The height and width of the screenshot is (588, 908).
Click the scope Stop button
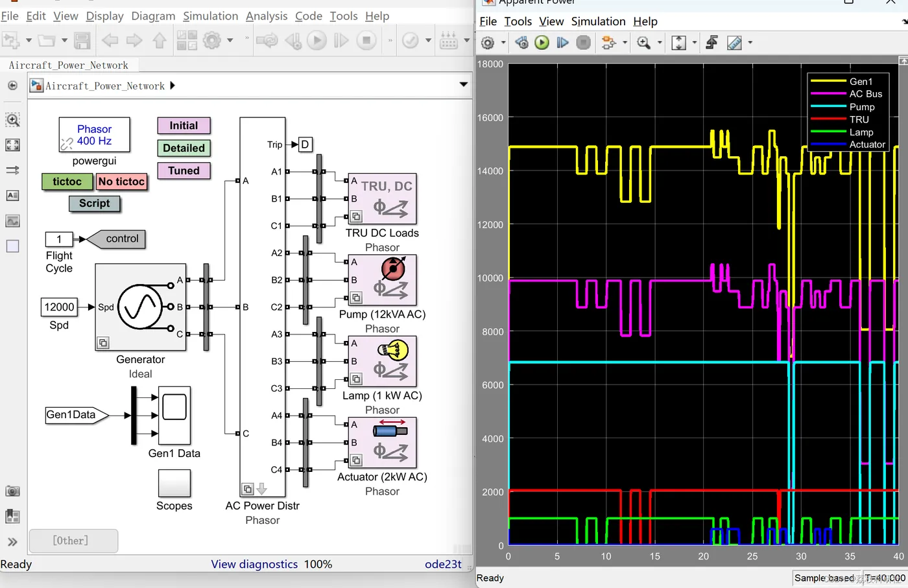coord(584,43)
